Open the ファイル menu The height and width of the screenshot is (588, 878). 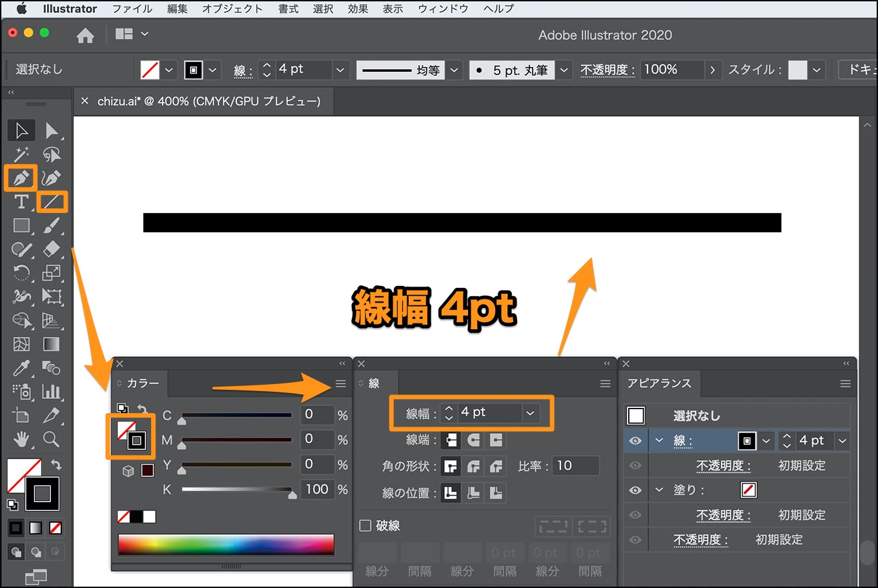[132, 8]
